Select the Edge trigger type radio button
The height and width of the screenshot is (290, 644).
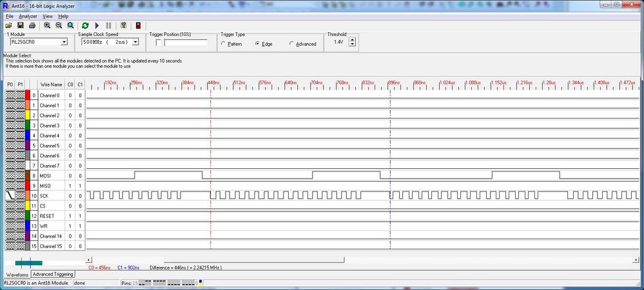(257, 44)
